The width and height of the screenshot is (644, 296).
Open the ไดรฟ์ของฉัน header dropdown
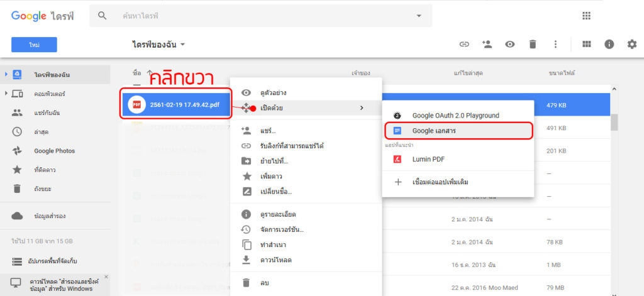tap(159, 45)
